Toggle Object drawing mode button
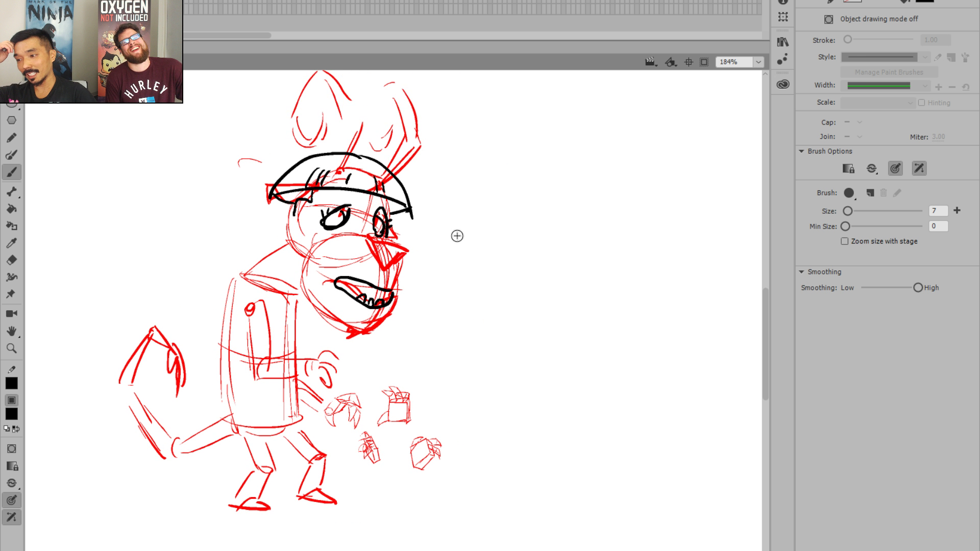The image size is (980, 551). coord(828,19)
